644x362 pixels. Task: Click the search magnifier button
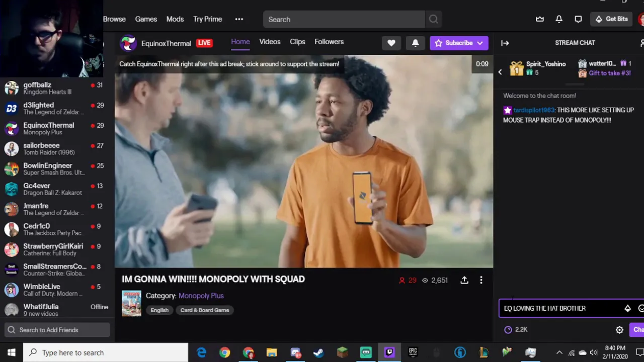pos(433,20)
